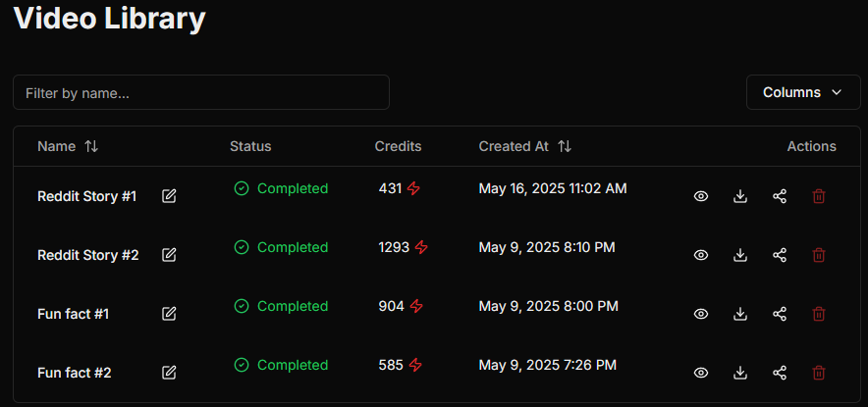Screen dimensions: 868x407
Task: Download the Fun fact #1 video
Action: click(740, 314)
